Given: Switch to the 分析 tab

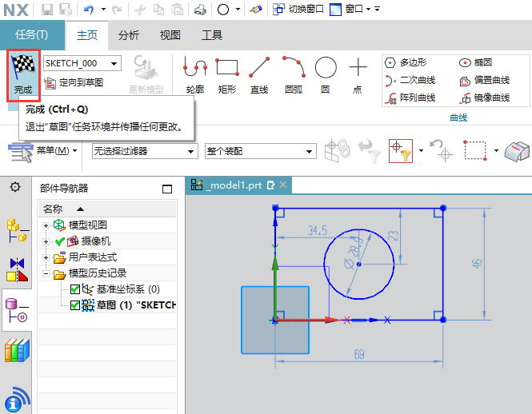Looking at the screenshot, I should (x=129, y=35).
